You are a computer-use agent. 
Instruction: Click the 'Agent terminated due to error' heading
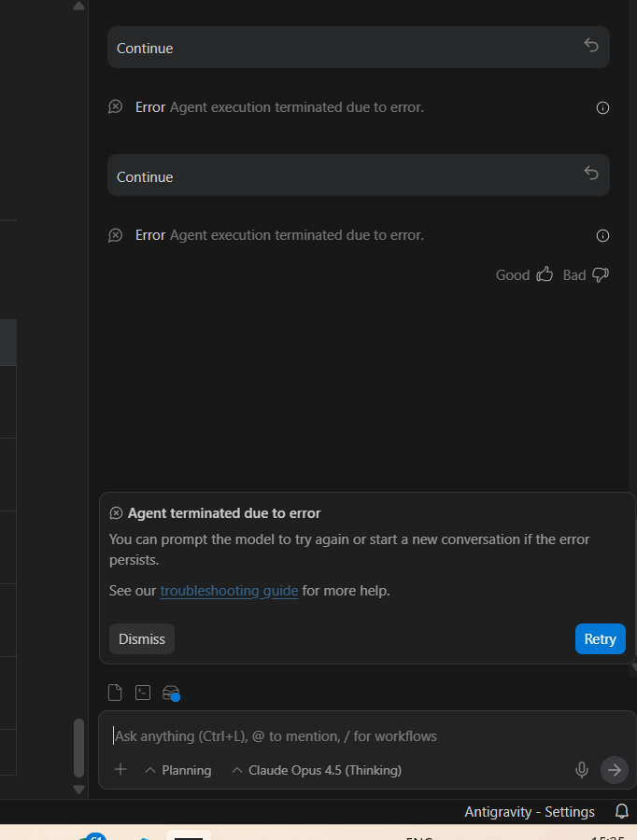click(224, 513)
